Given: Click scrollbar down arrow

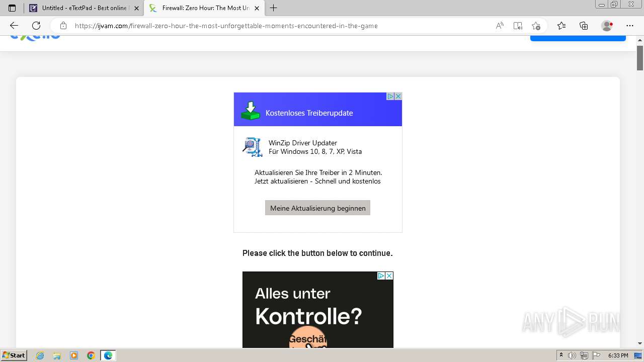Looking at the screenshot, I should coord(640,343).
